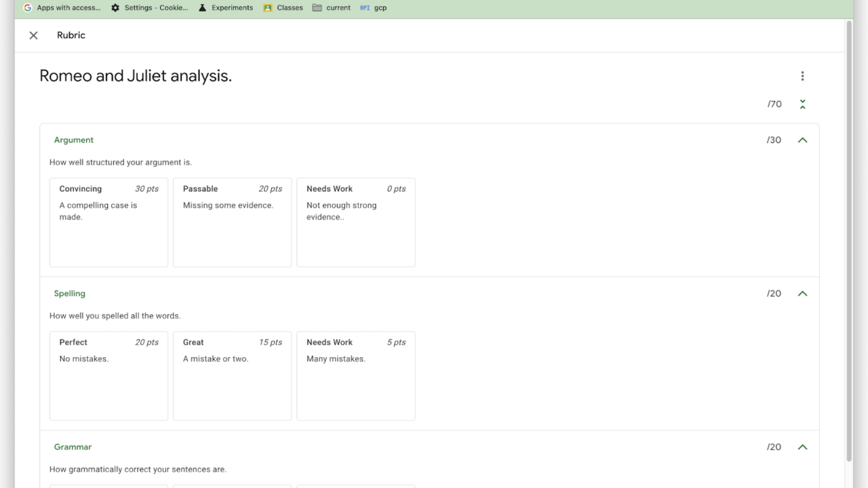
Task: Collapse all criteria using double-chevron icon
Action: pos(802,104)
